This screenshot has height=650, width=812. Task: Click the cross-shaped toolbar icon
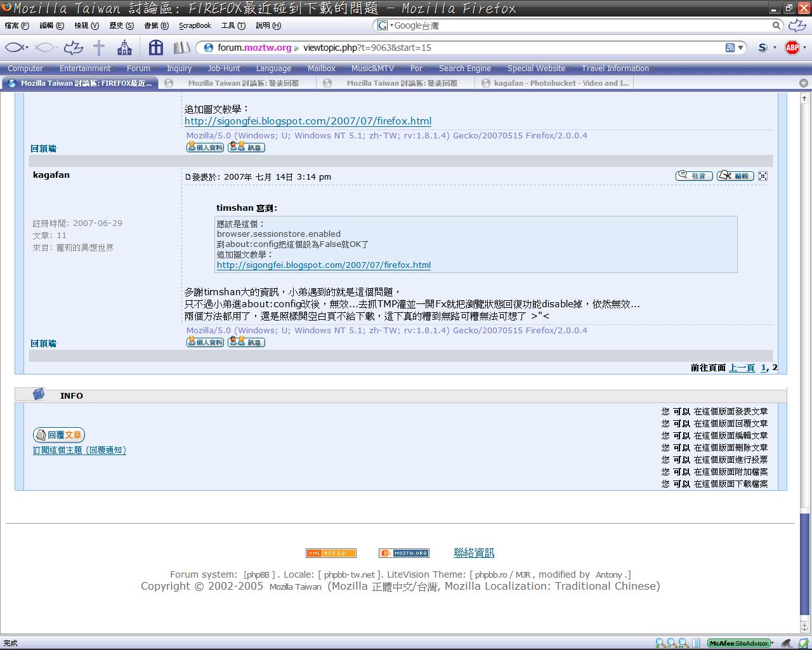point(99,48)
